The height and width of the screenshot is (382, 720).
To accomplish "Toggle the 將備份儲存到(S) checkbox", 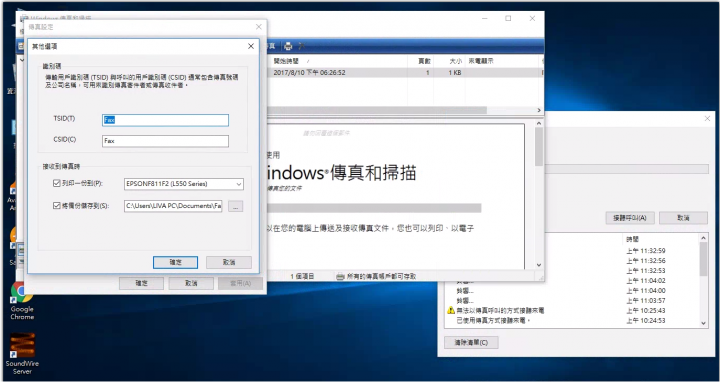I will pos(56,206).
